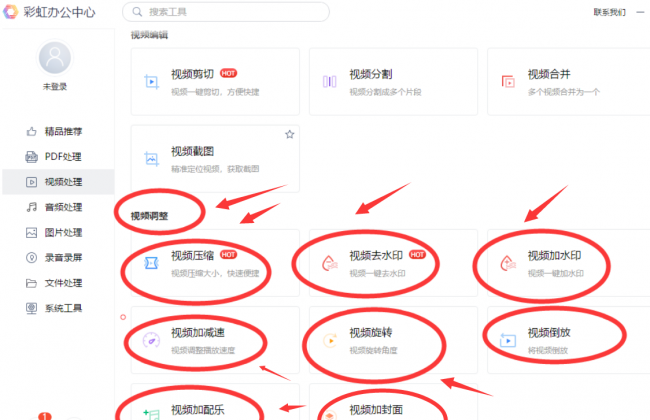
Task: Open 图片处理 in sidebar
Action: [x=58, y=233]
